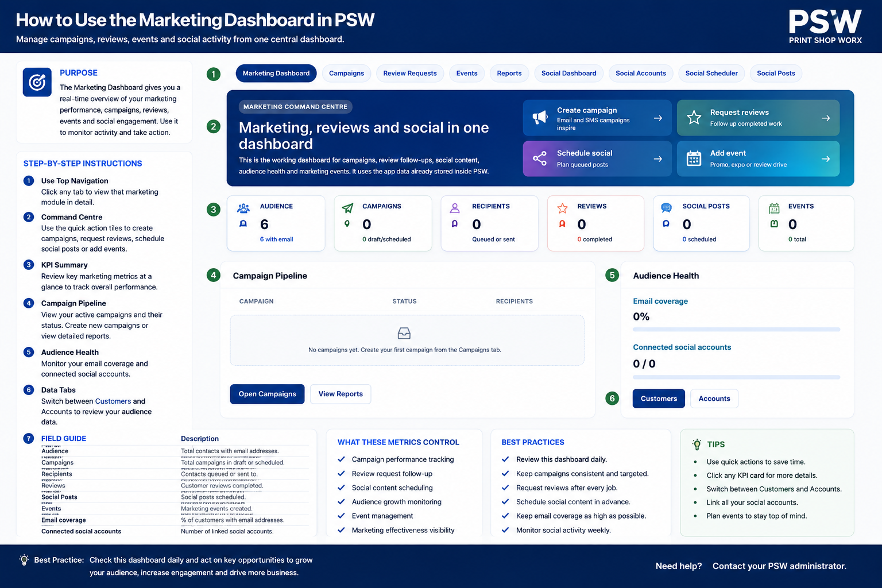Click the Connected social accounts progress bar
Image resolution: width=882 pixels, height=588 pixels.
[x=736, y=377]
